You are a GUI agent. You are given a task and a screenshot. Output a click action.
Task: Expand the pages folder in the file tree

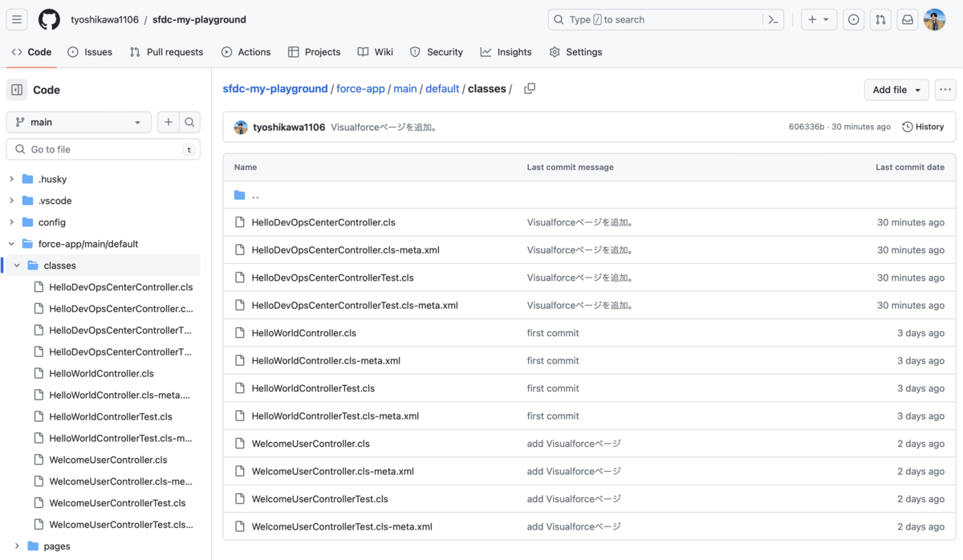click(x=18, y=546)
